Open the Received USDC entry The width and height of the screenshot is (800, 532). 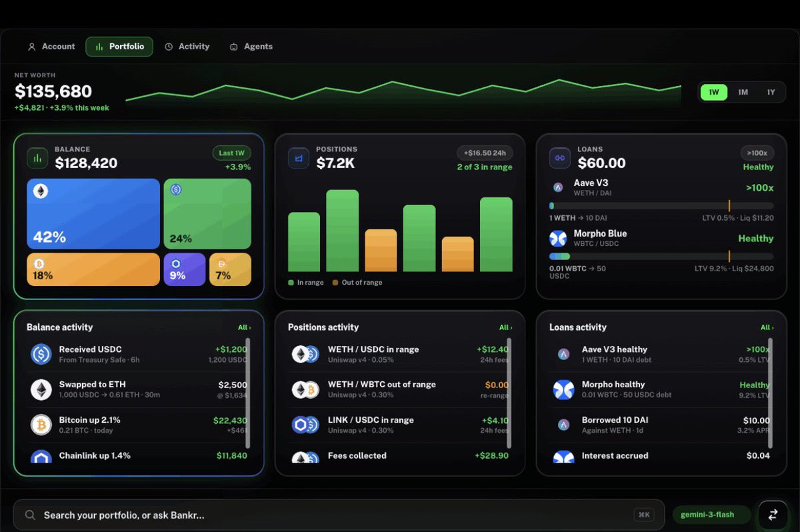[x=139, y=354]
